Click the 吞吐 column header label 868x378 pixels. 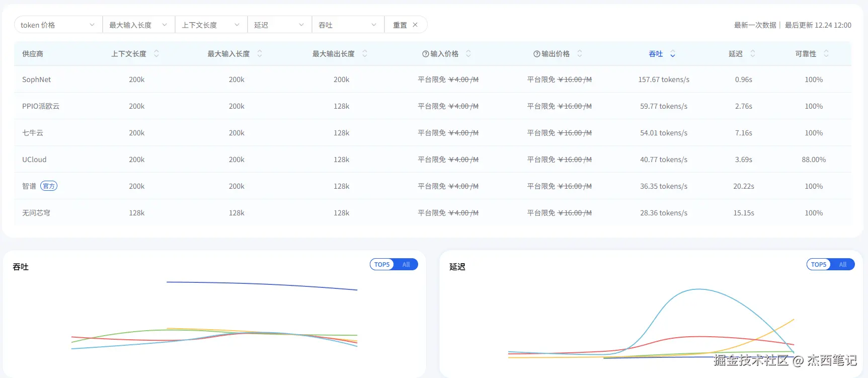coord(656,54)
